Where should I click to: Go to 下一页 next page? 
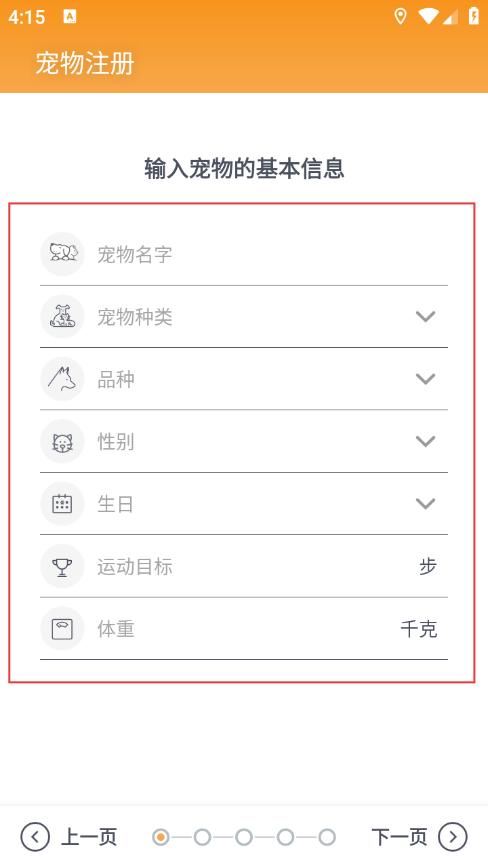[x=399, y=837]
